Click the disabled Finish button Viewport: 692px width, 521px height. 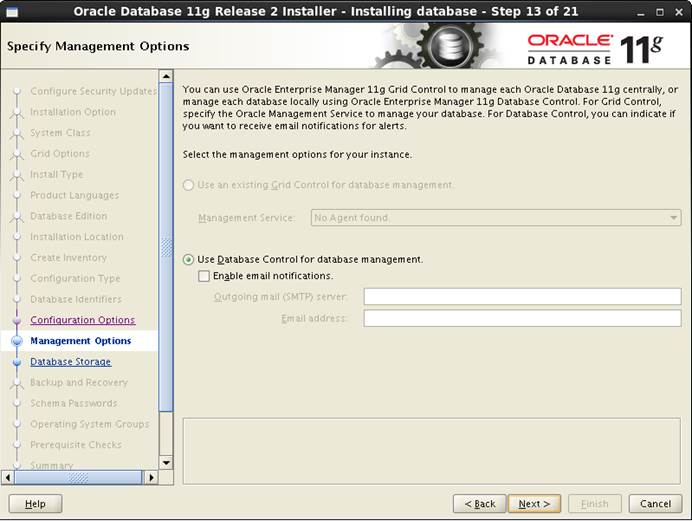pyautogui.click(x=595, y=504)
